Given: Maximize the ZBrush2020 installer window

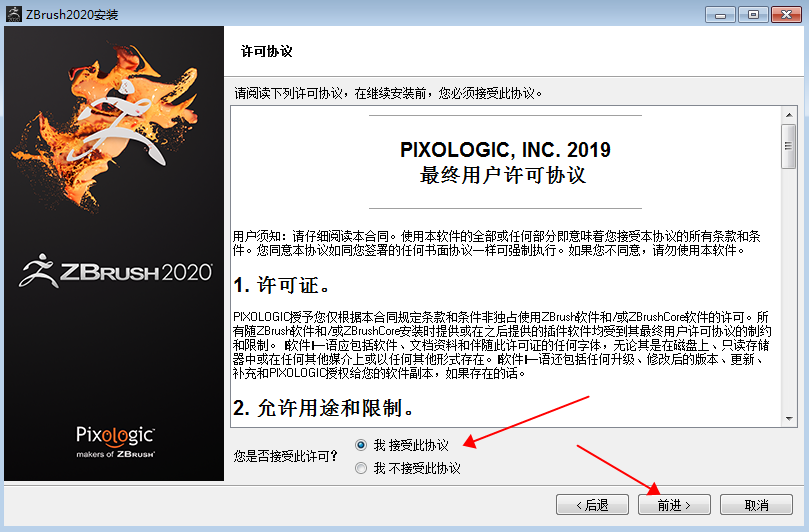Looking at the screenshot, I should (x=749, y=13).
